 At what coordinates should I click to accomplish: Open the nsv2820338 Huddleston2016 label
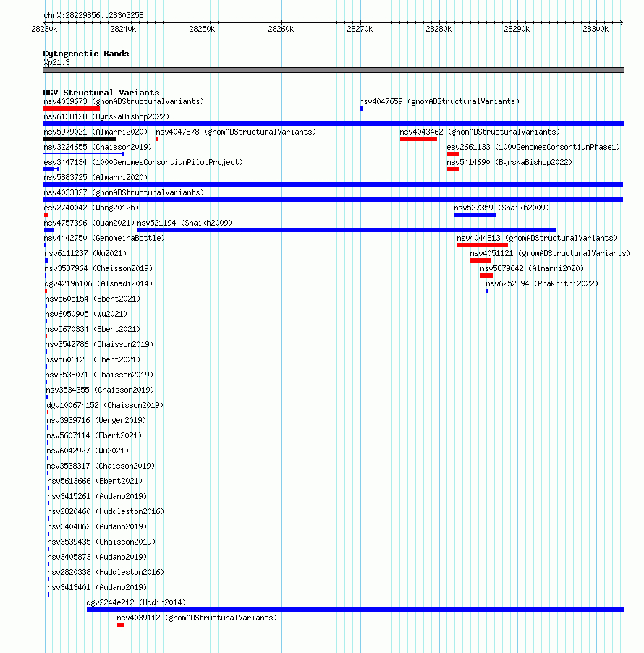(106, 573)
